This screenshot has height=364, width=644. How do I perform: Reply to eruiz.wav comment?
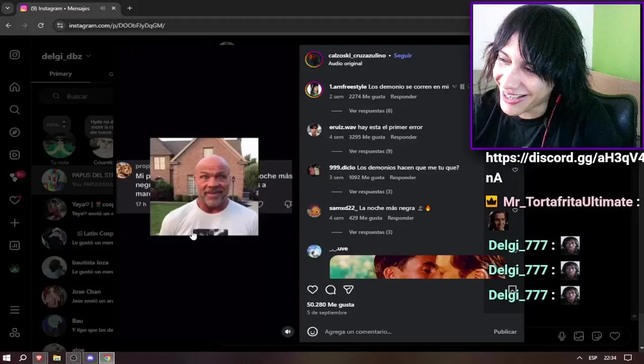tap(404, 137)
